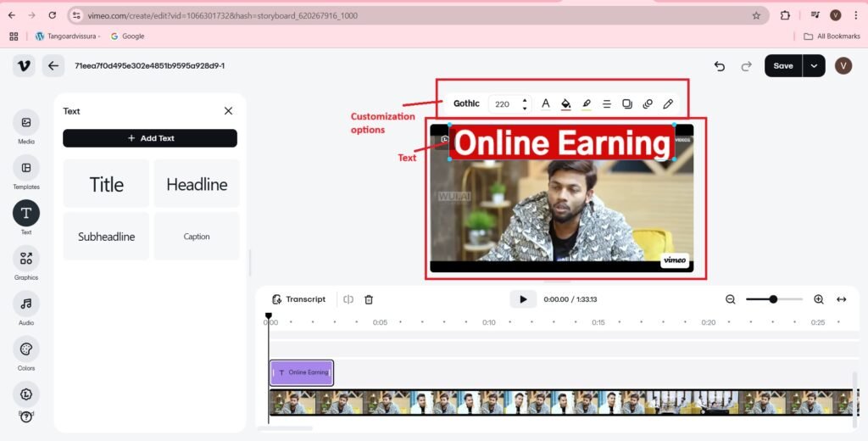The width and height of the screenshot is (868, 441).
Task: Click the Save button
Action: tap(783, 66)
